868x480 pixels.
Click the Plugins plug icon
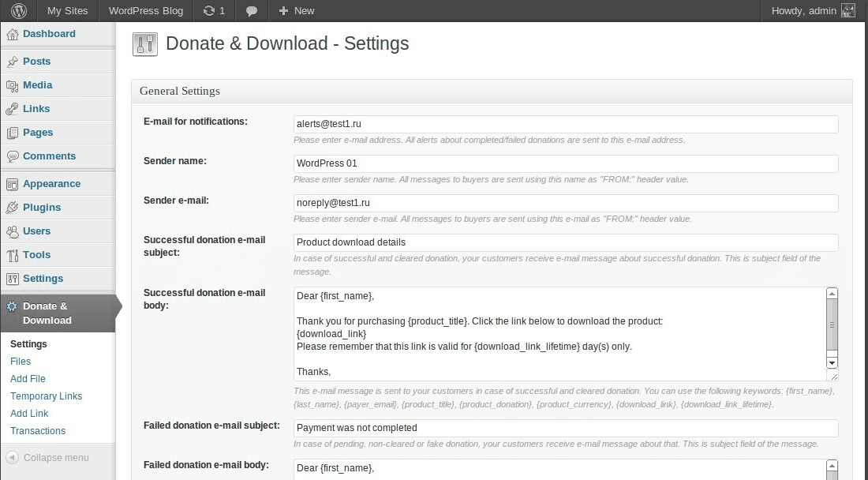(x=12, y=208)
